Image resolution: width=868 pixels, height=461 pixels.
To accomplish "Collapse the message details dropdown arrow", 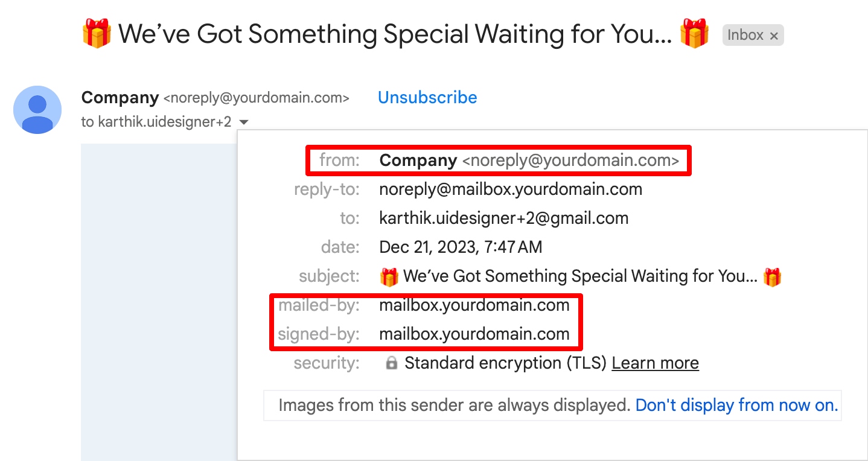I will [x=243, y=122].
